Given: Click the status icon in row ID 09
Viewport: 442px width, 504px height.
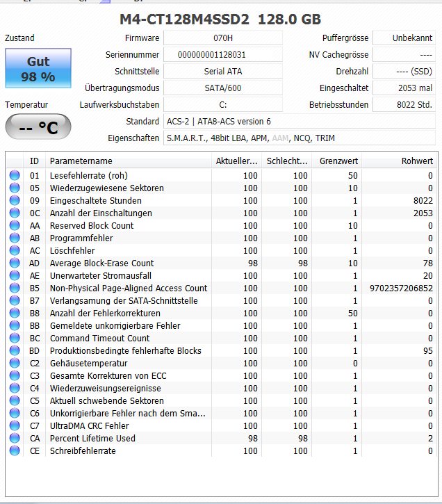Looking at the screenshot, I should click(x=15, y=200).
